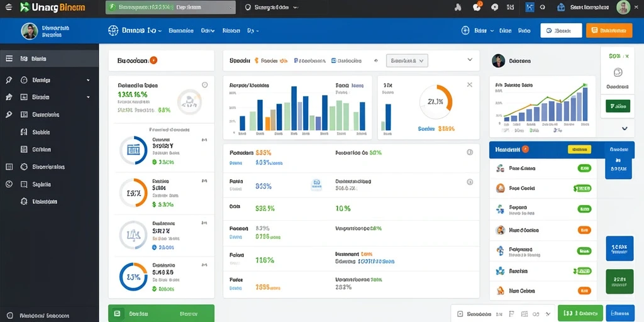Close the orange donut chart card
The height and width of the screenshot is (322, 644).
pyautogui.click(x=469, y=85)
